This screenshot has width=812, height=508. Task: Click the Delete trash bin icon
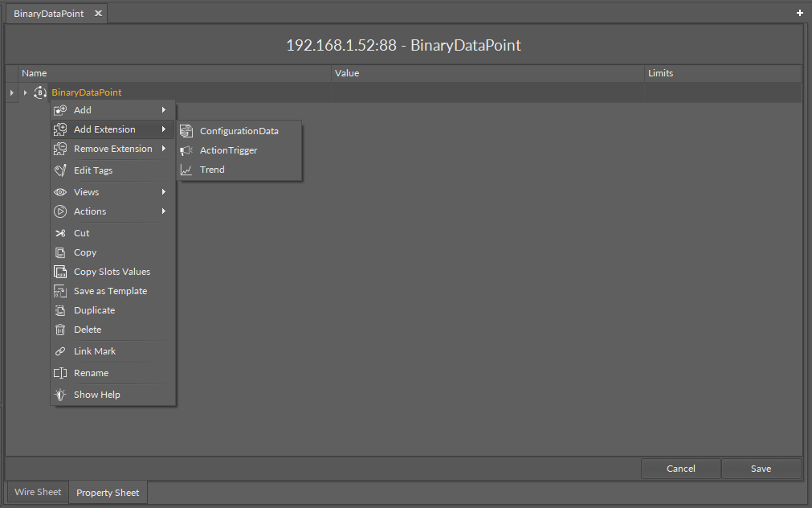tap(60, 330)
